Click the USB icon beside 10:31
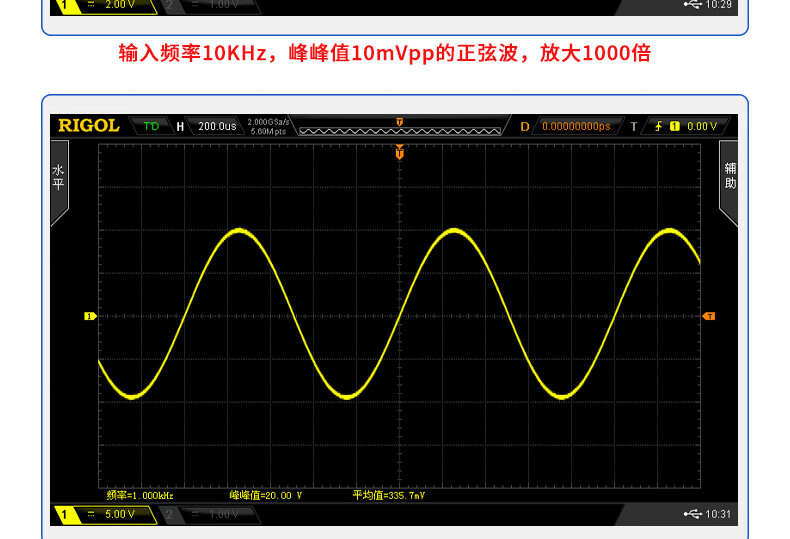This screenshot has height=539, width=790. point(693,514)
